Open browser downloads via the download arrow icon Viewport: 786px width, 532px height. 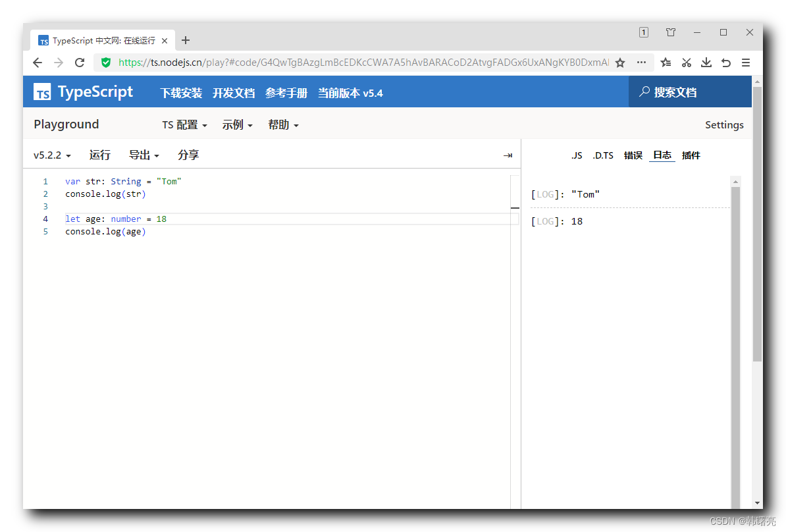(706, 63)
